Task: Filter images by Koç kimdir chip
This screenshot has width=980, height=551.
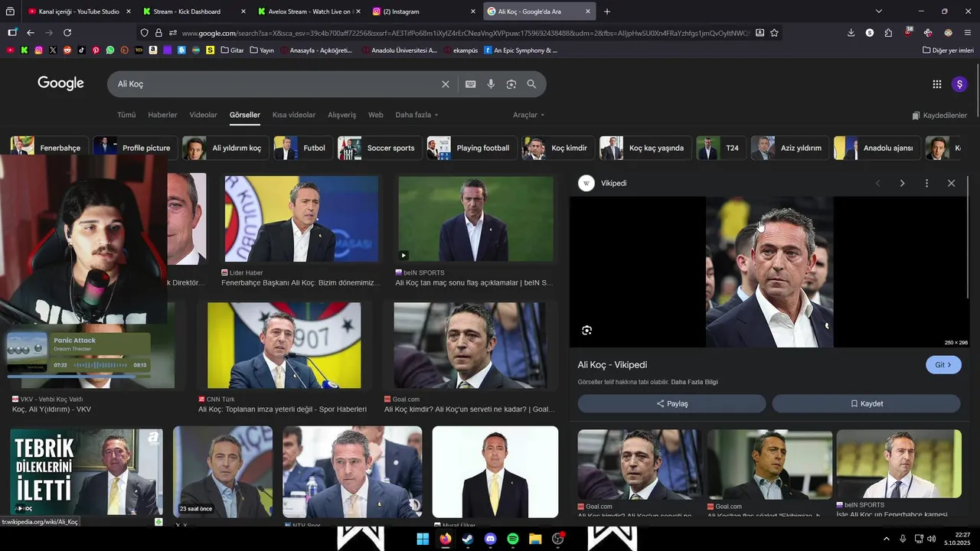Action: (558, 148)
